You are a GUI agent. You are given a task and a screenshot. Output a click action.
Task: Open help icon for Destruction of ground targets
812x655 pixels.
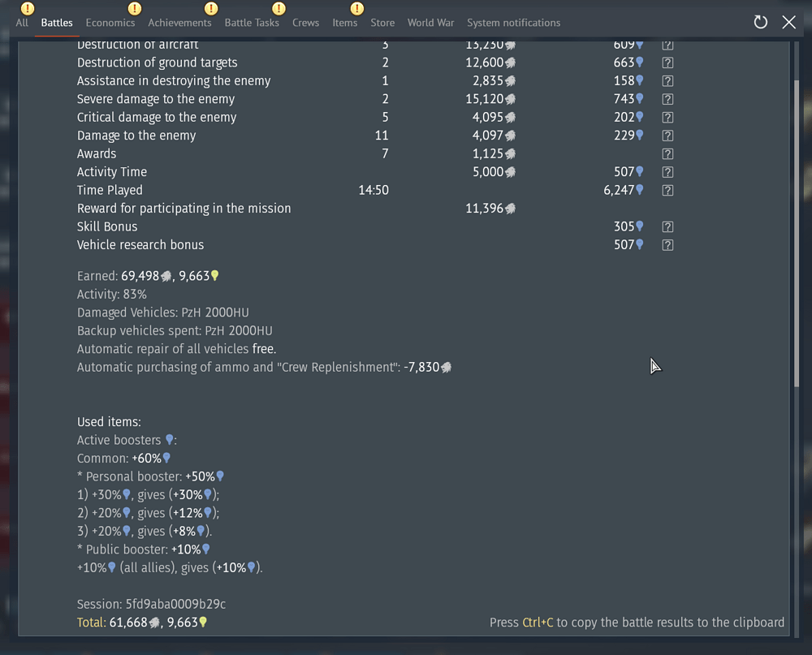[x=667, y=62]
